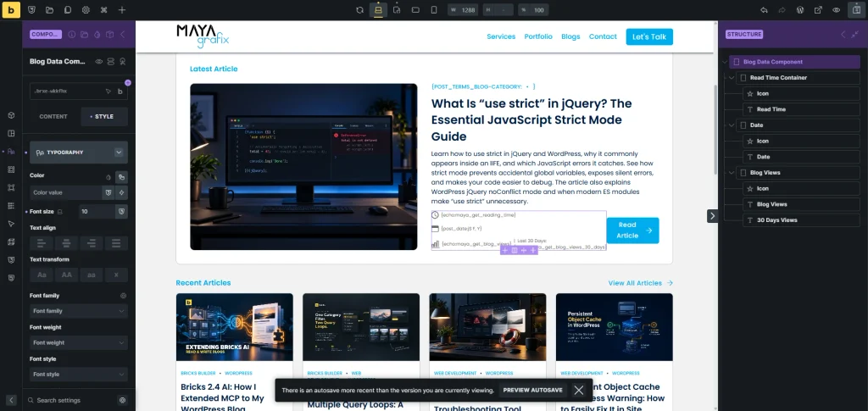This screenshot has width=868, height=411.
Task: Open the Font family dropdown
Action: click(x=79, y=311)
